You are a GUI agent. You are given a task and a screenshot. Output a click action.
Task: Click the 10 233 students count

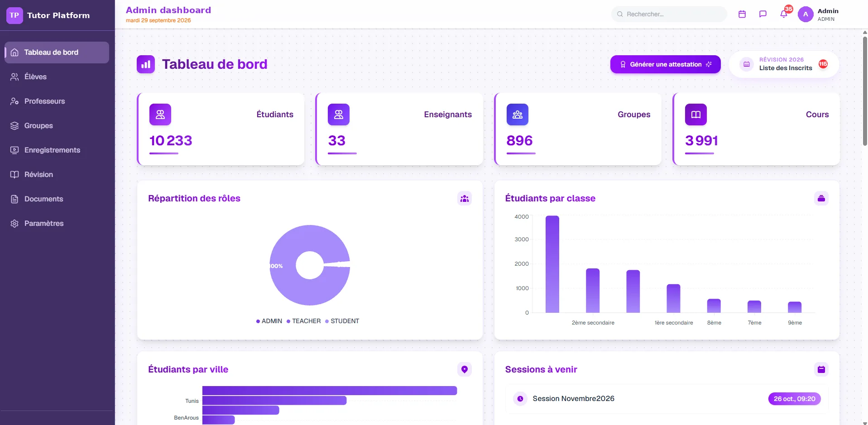coord(171,141)
